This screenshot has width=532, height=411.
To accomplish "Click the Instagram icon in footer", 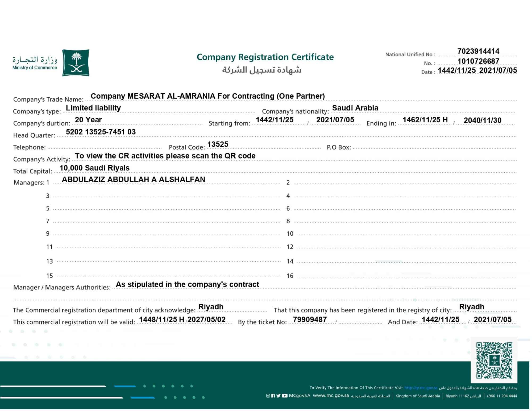I will (x=268, y=396).
